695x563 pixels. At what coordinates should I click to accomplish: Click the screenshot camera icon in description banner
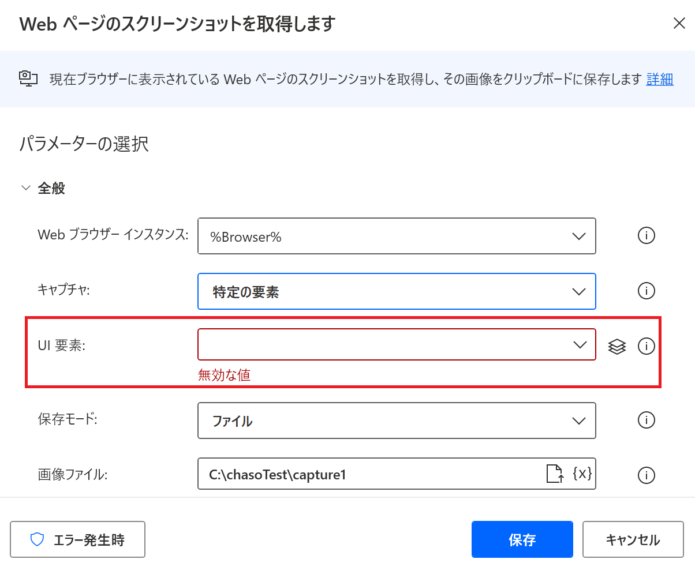pos(28,78)
